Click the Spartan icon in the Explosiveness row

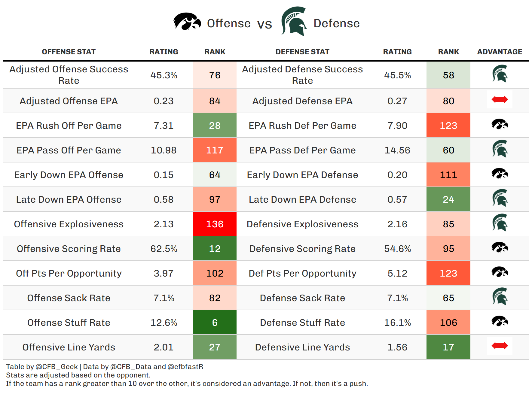[x=500, y=223]
